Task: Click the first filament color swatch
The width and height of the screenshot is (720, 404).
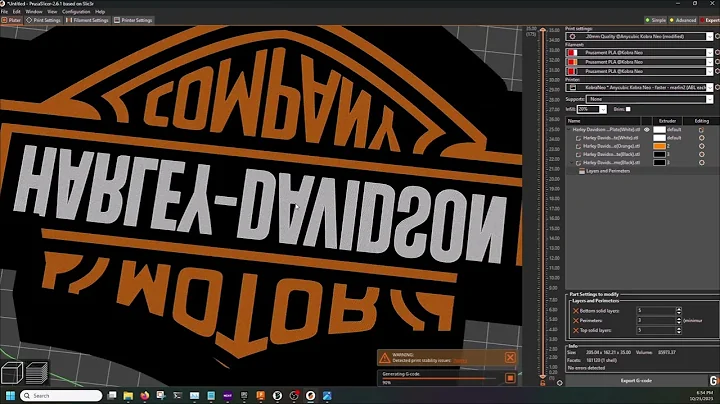Action: click(x=572, y=52)
